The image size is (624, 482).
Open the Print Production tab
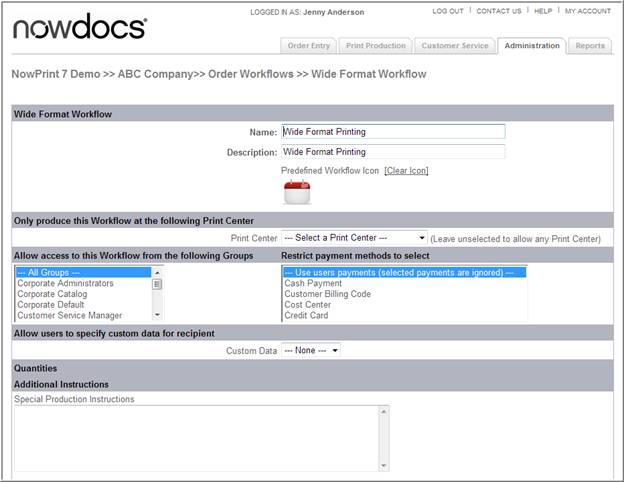click(x=376, y=46)
